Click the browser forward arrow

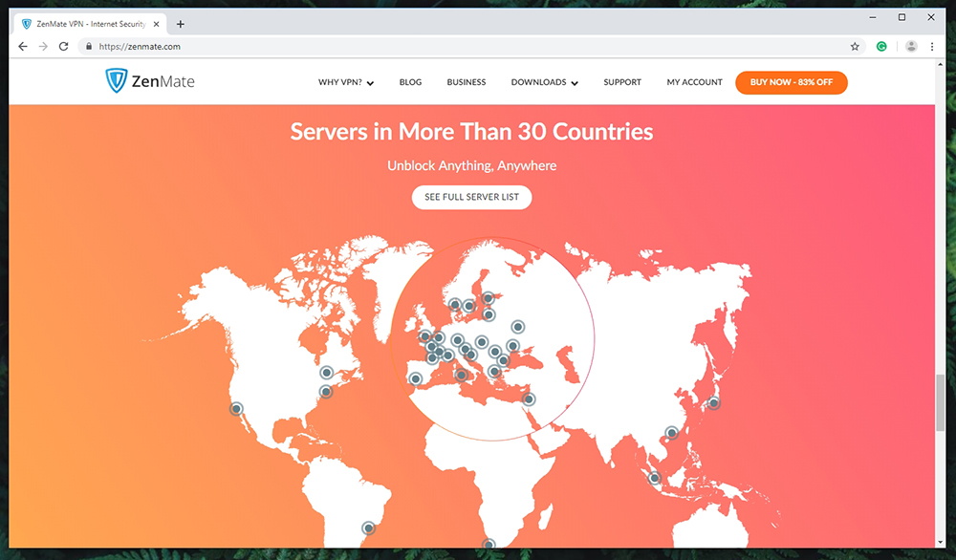(x=43, y=46)
